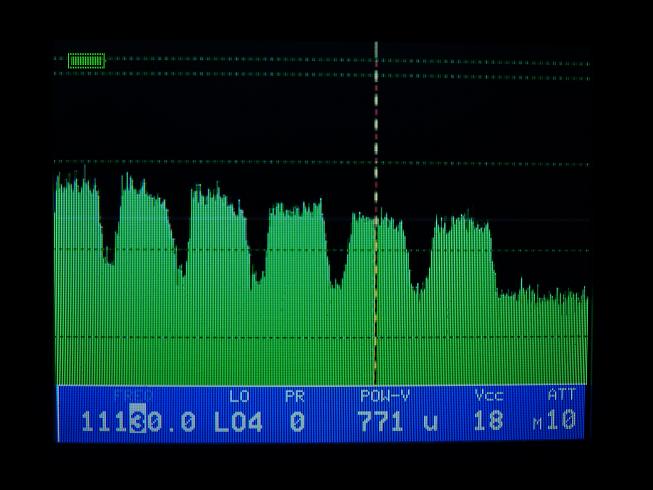Click the ATT label
The height and width of the screenshot is (490, 653).
(561, 396)
